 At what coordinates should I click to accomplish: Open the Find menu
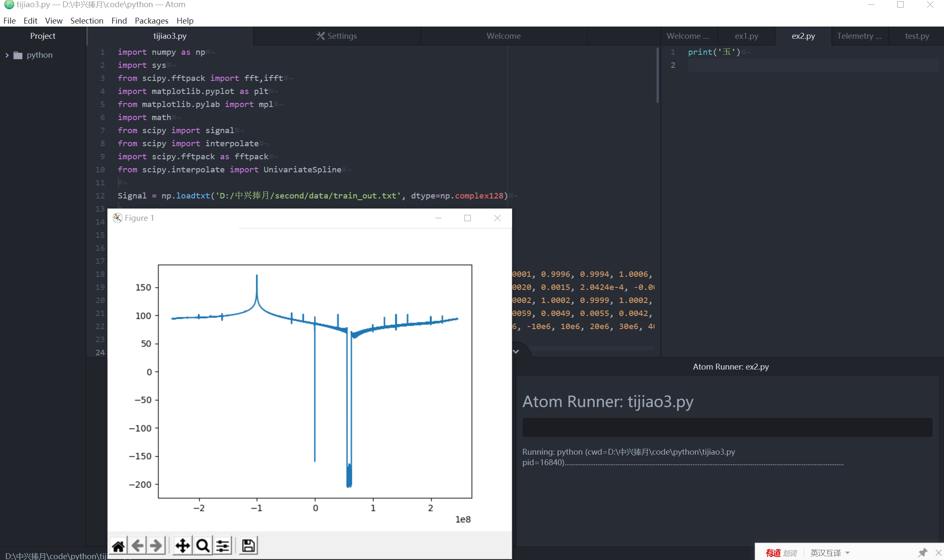119,21
